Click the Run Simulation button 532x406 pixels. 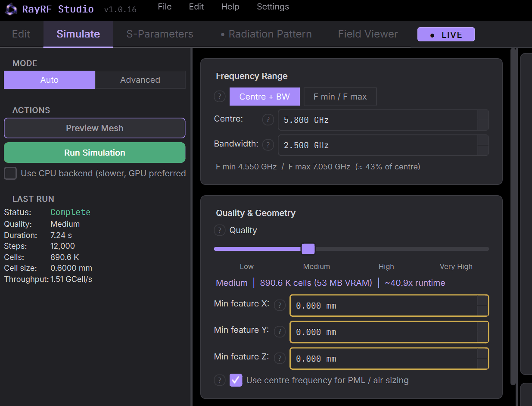pos(95,153)
